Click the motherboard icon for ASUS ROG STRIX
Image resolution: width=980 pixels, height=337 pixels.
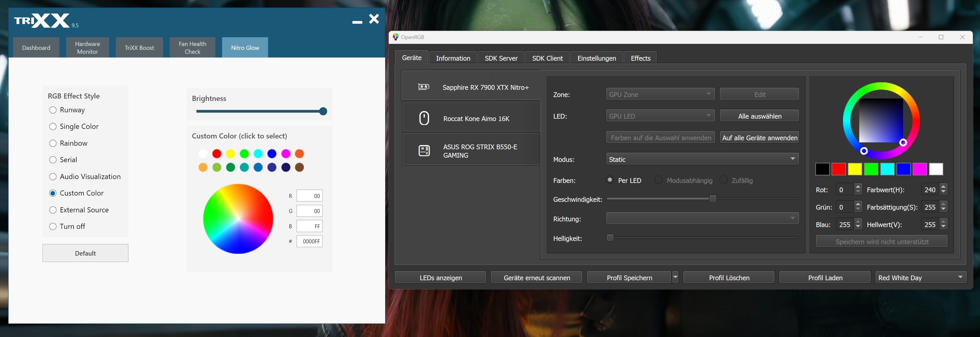(424, 150)
